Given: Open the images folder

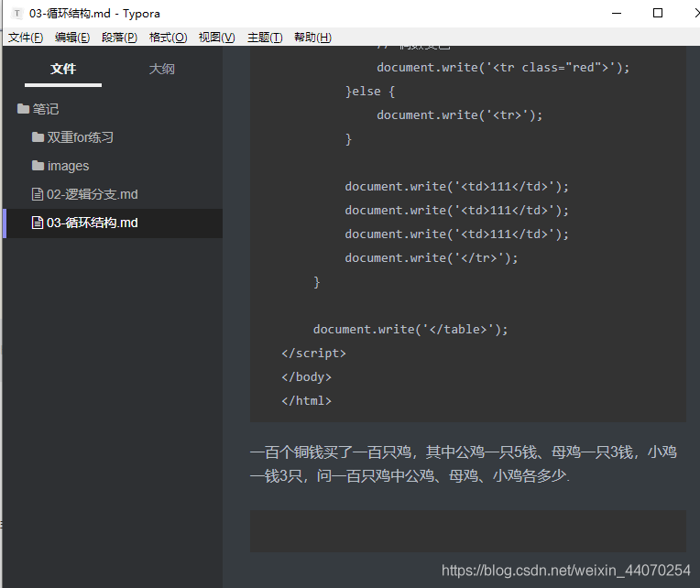Looking at the screenshot, I should [69, 166].
